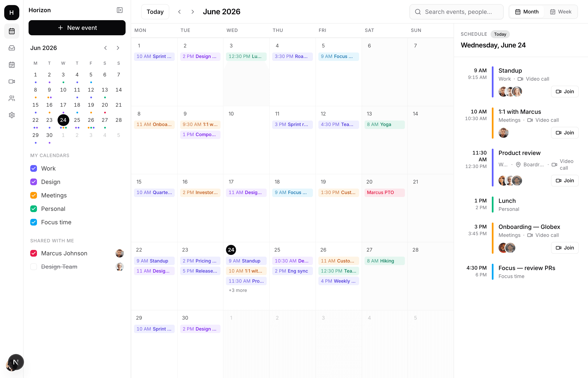Toggle the Marcus Johnson red calendar checkbox
The width and height of the screenshot is (588, 378).
[34, 253]
